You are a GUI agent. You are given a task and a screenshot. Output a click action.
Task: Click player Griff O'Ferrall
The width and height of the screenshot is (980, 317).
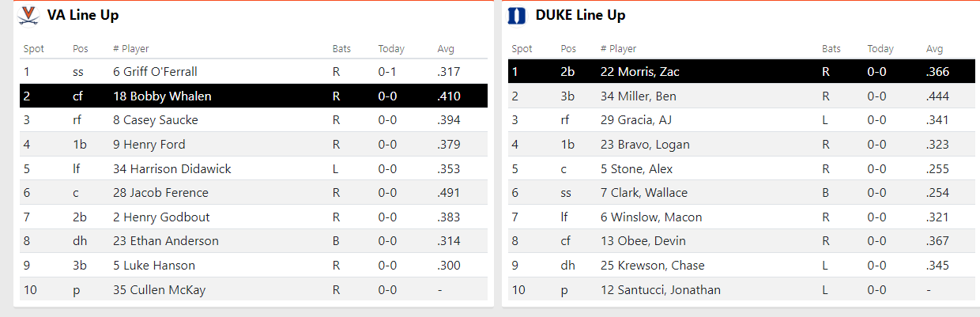(x=155, y=72)
